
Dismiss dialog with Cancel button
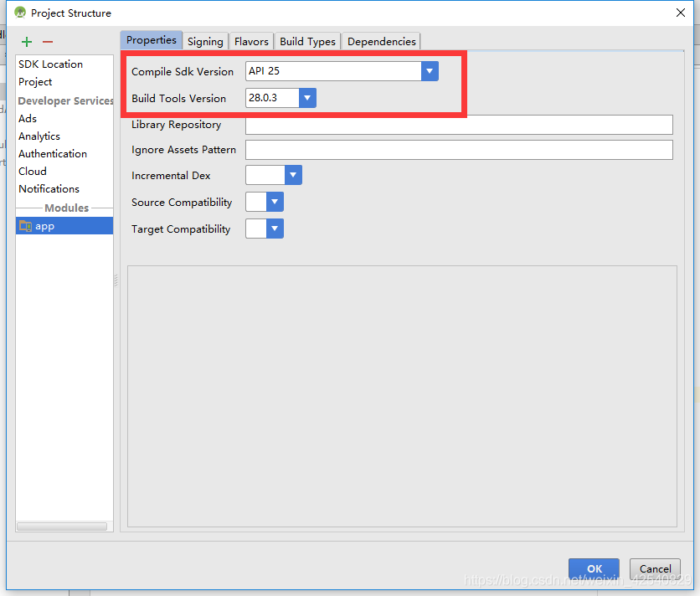(x=655, y=568)
